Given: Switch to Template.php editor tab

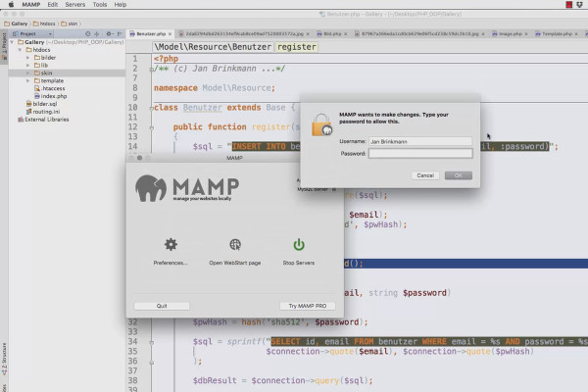Looking at the screenshot, I should click(555, 33).
